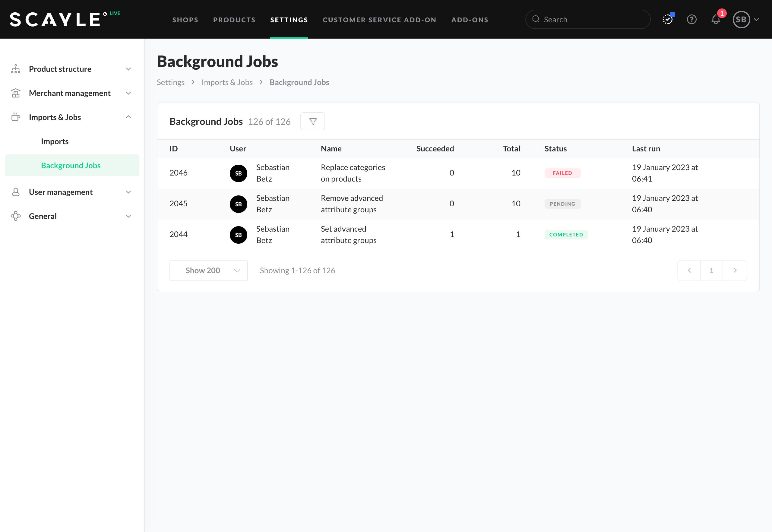
Task: Expand the General settings section
Action: pyautogui.click(x=128, y=216)
